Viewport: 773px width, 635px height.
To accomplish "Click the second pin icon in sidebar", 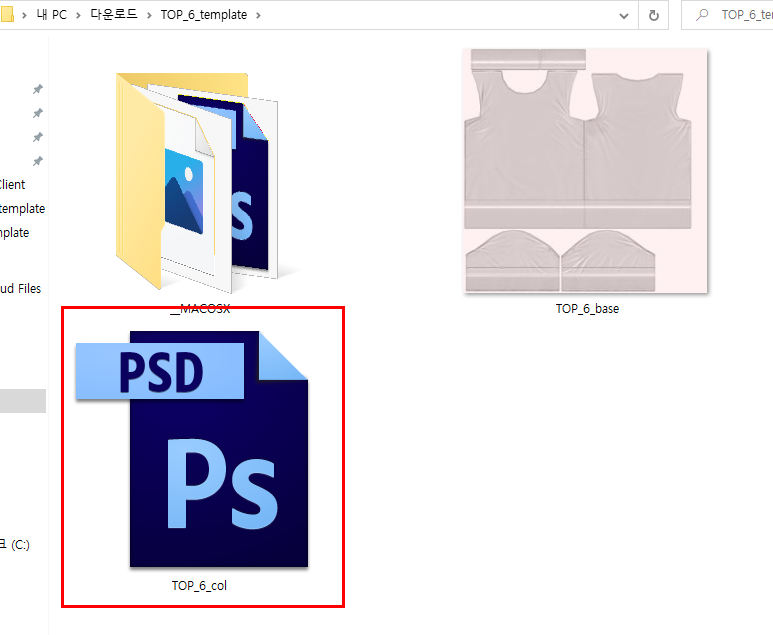I will pyautogui.click(x=37, y=113).
